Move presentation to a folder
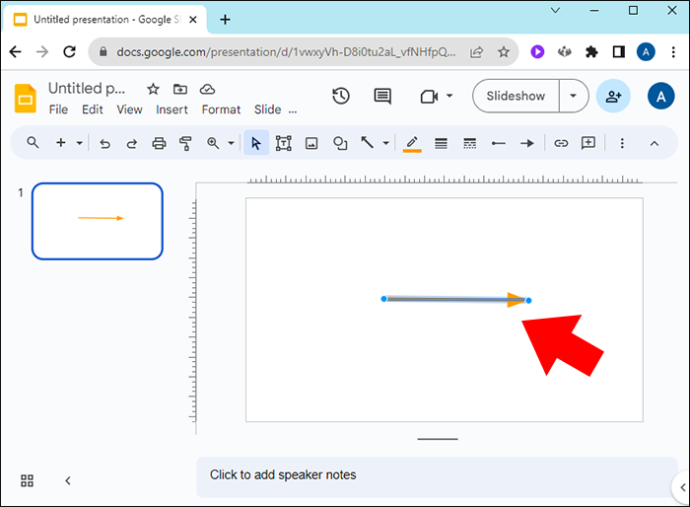 [180, 89]
